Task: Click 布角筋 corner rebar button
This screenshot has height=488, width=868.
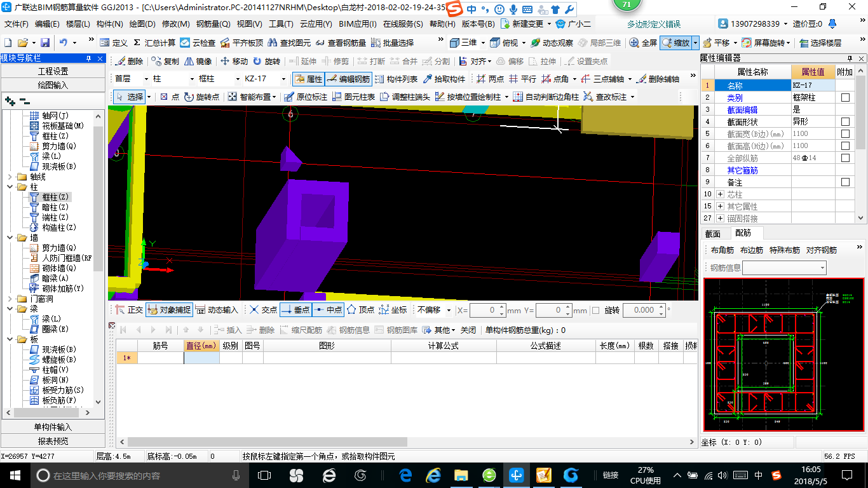Action: 722,250
